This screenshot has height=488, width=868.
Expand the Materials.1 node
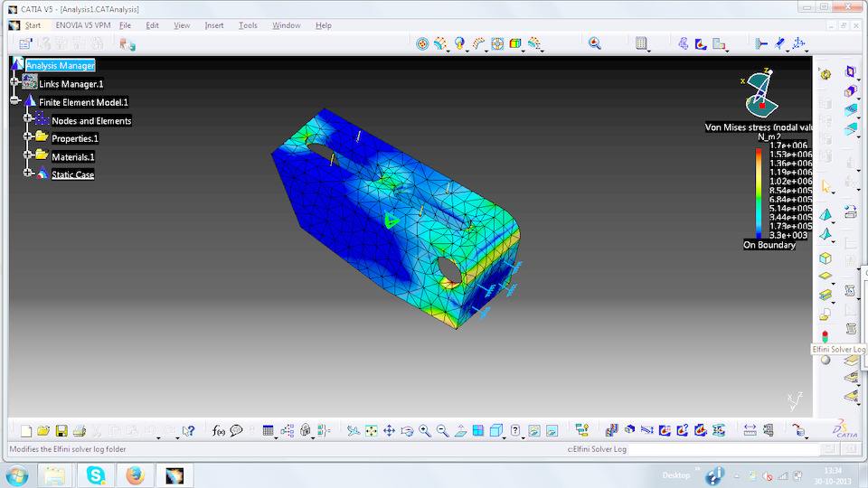(27, 155)
